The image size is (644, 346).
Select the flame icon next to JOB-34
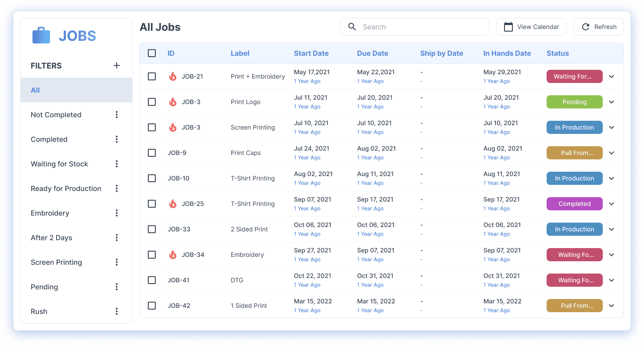[x=172, y=254]
